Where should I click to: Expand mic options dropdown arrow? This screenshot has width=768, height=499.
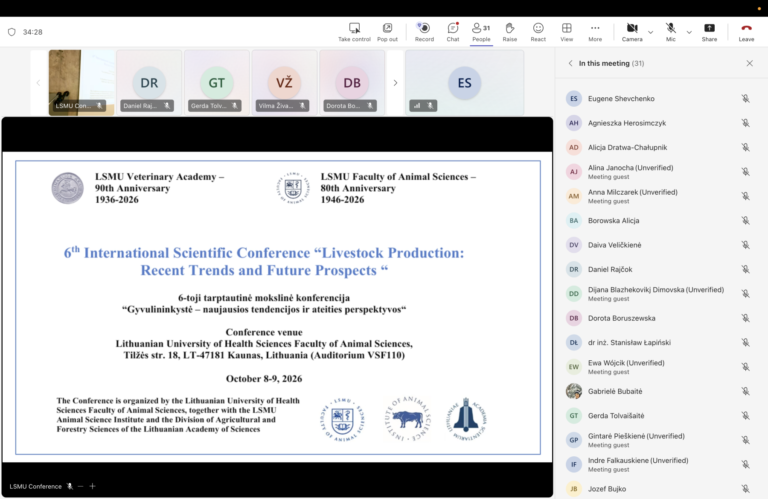(689, 32)
